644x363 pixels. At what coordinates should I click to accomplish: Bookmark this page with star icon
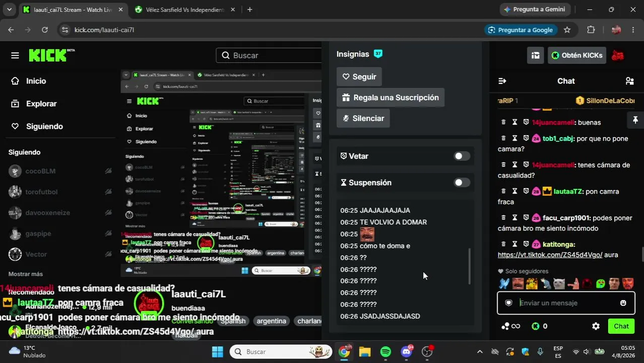[567, 30]
